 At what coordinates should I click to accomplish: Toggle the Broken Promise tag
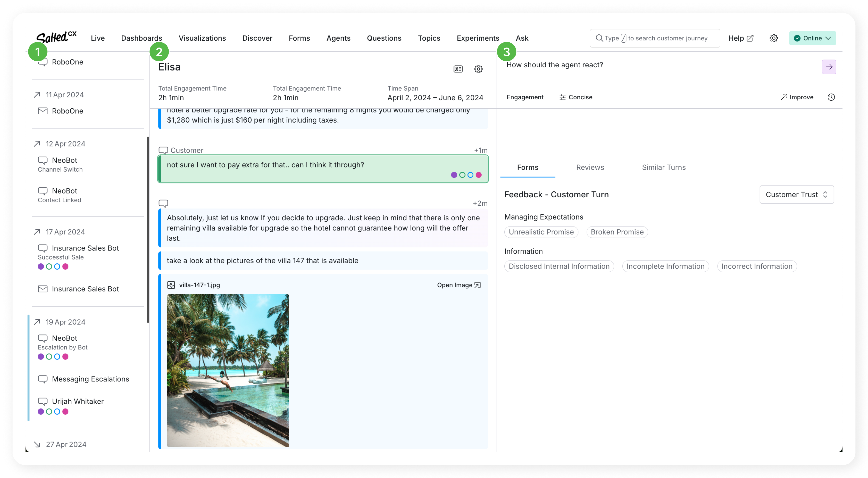tap(617, 232)
